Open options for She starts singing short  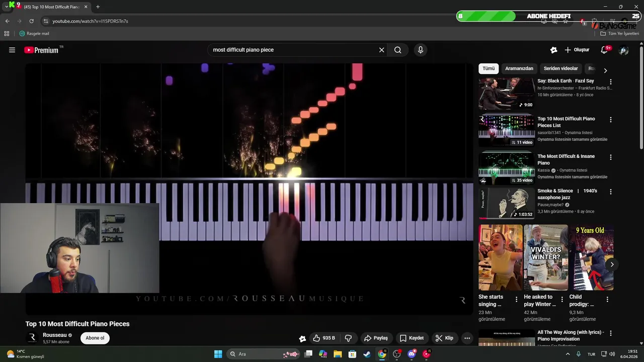tap(516, 299)
